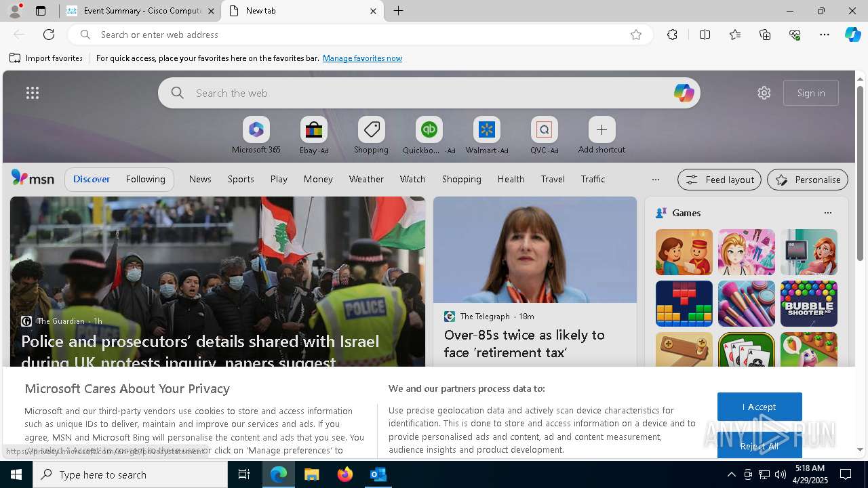Screen dimensions: 868x488
Task: Open the Ebay shortcut
Action: [x=313, y=135]
